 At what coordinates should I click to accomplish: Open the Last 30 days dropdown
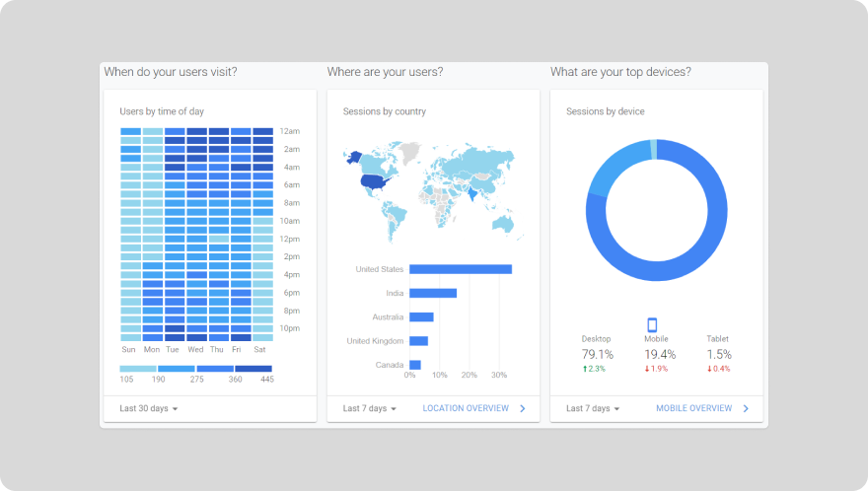(x=149, y=408)
